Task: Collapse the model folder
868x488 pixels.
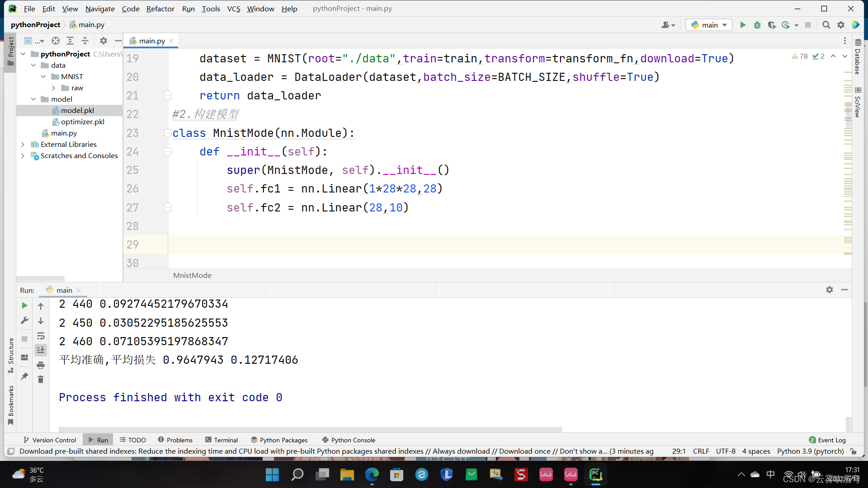Action: [x=33, y=99]
